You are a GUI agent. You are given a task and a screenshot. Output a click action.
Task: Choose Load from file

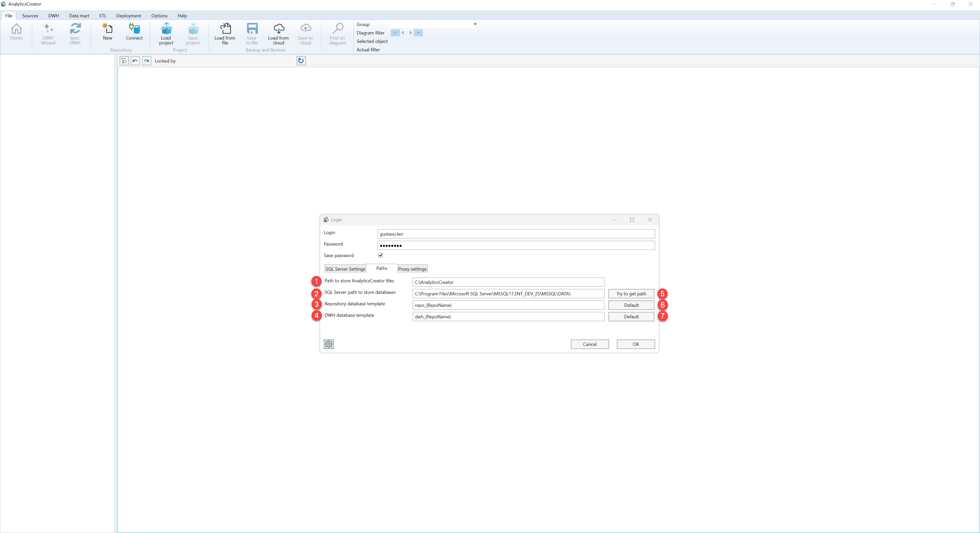tap(225, 34)
